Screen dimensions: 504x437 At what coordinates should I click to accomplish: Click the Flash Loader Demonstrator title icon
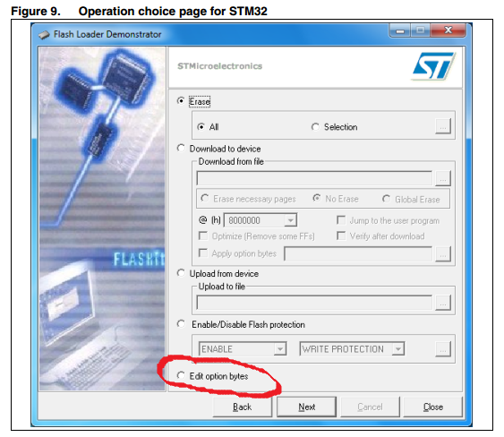tap(44, 34)
